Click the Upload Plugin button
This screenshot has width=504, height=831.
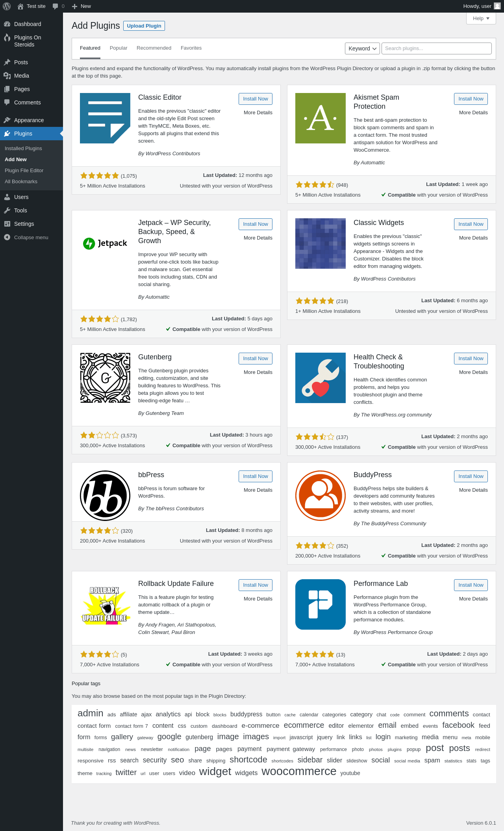click(x=144, y=26)
